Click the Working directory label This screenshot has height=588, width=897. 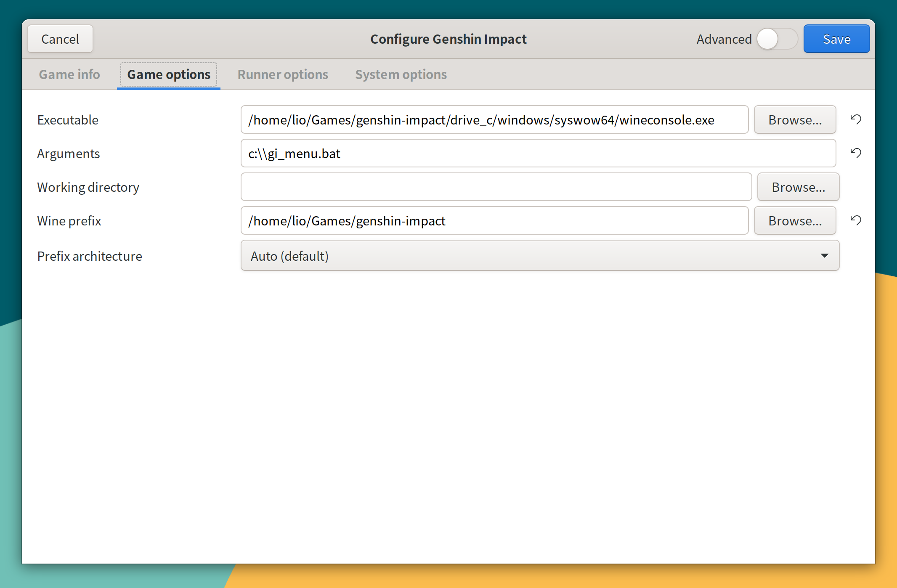(88, 188)
